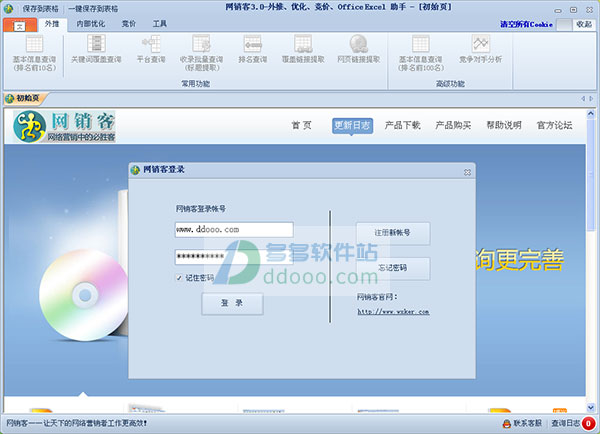Open 覆盖链接提取 tool

[x=303, y=49]
